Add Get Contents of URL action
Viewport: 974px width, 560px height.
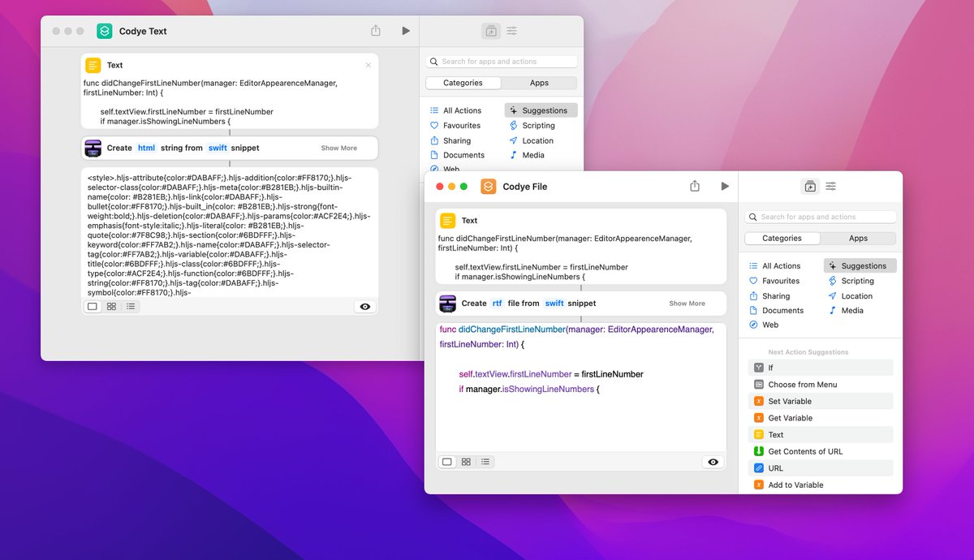point(821,451)
